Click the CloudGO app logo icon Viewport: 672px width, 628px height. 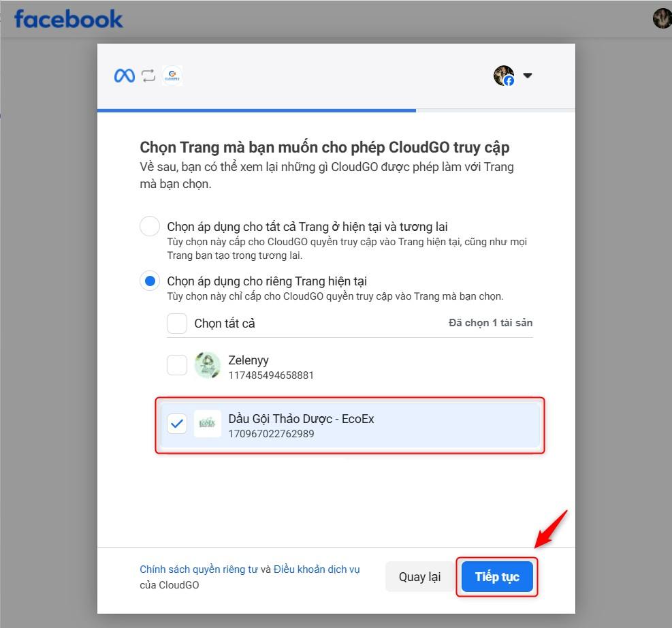[x=172, y=76]
